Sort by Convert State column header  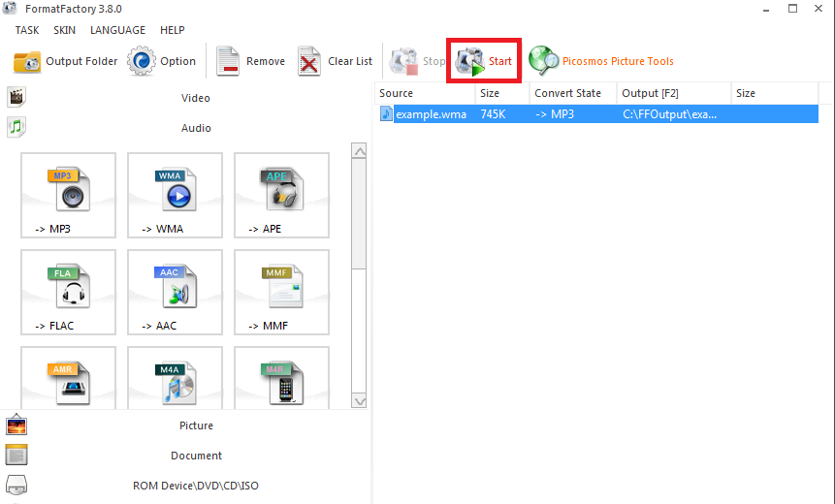coord(573,93)
